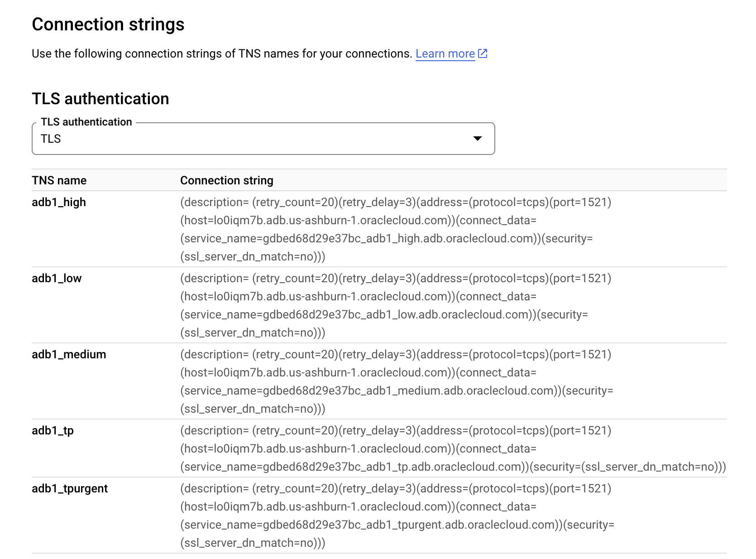
Task: Click the Connection string column header
Action: [227, 180]
